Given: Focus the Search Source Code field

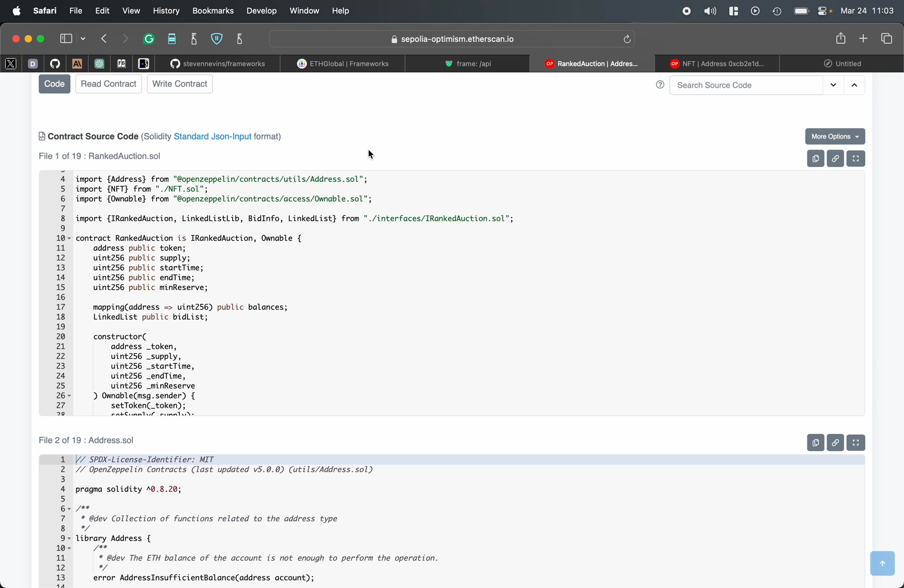Looking at the screenshot, I should 746,85.
